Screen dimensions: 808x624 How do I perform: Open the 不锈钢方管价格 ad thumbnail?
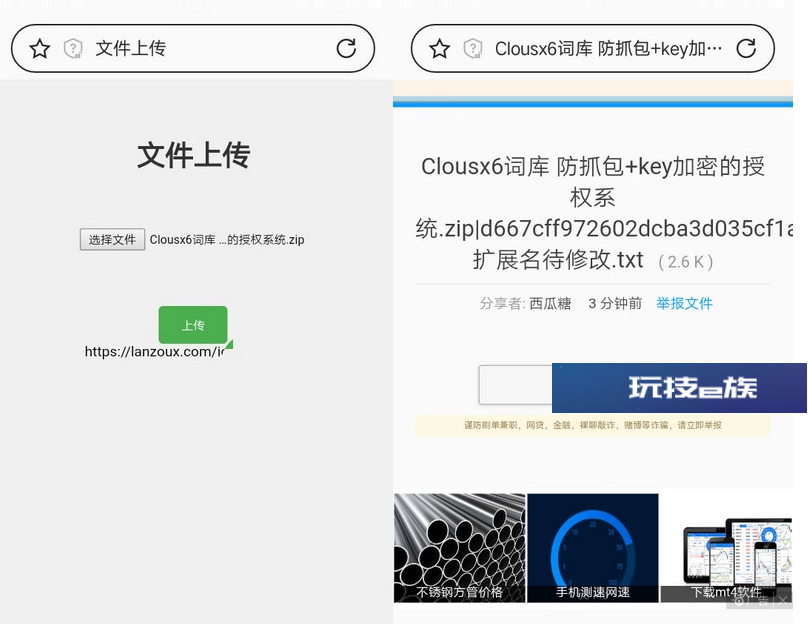click(x=460, y=548)
